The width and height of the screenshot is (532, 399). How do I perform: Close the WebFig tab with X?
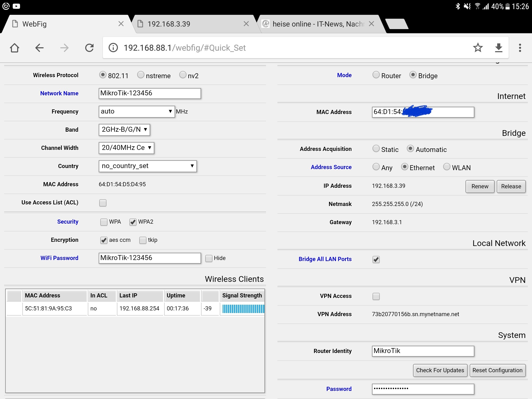pyautogui.click(x=121, y=24)
